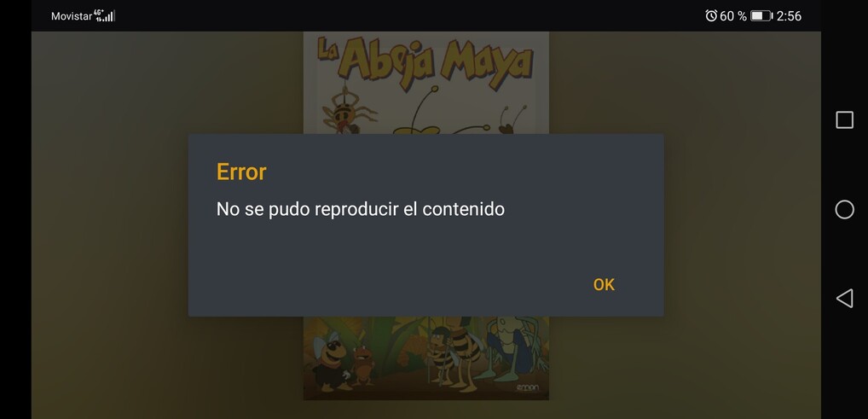
Task: Click the yellow Error dialog title
Action: pos(241,172)
